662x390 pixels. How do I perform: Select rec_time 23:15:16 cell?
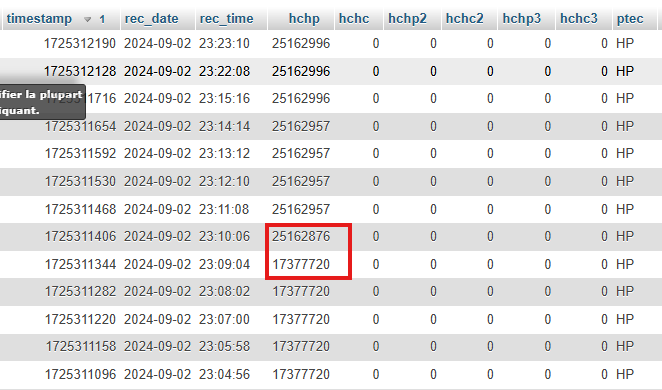tap(224, 98)
